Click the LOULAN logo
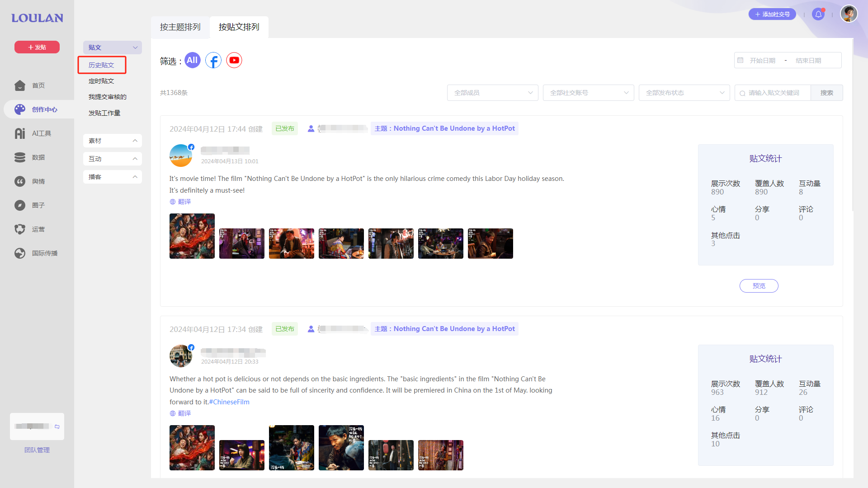Viewport: 868px width, 488px height. click(37, 18)
